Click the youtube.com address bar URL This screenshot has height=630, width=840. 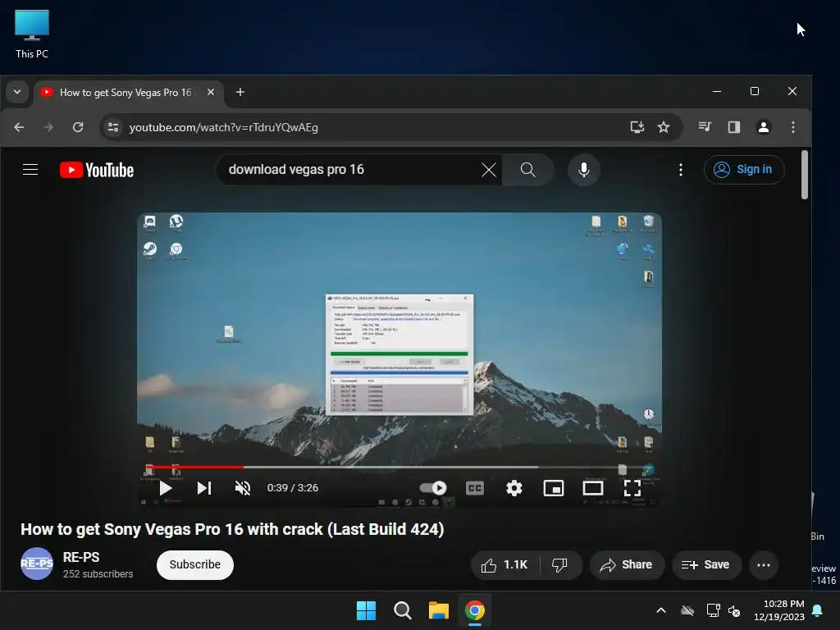(x=223, y=127)
